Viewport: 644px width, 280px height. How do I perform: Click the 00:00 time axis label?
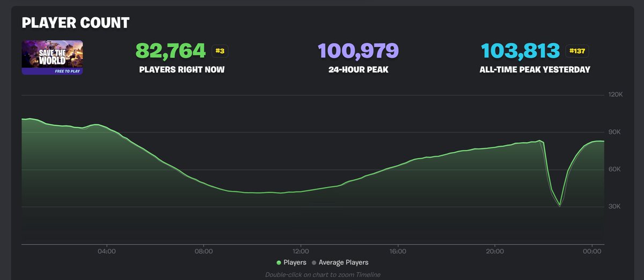point(591,250)
